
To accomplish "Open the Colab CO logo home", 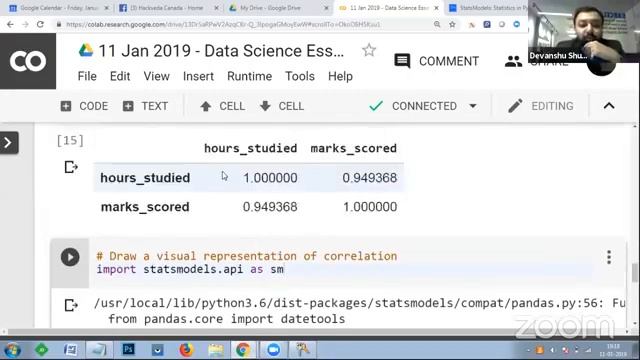I will pos(28,61).
